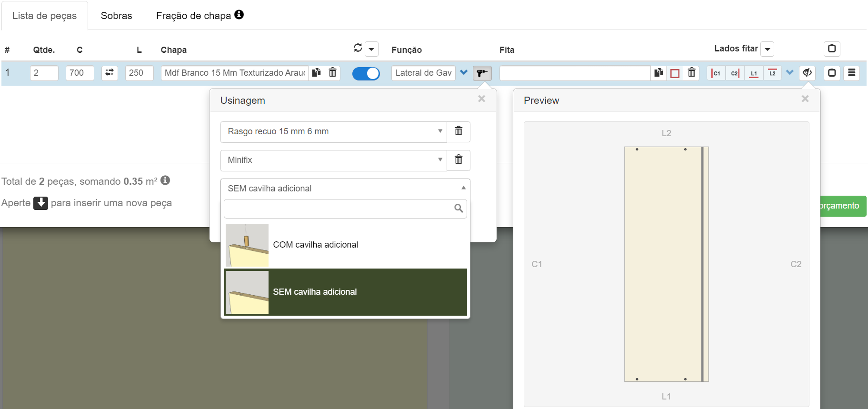Close the Preview panel
868x409 pixels.
(805, 99)
